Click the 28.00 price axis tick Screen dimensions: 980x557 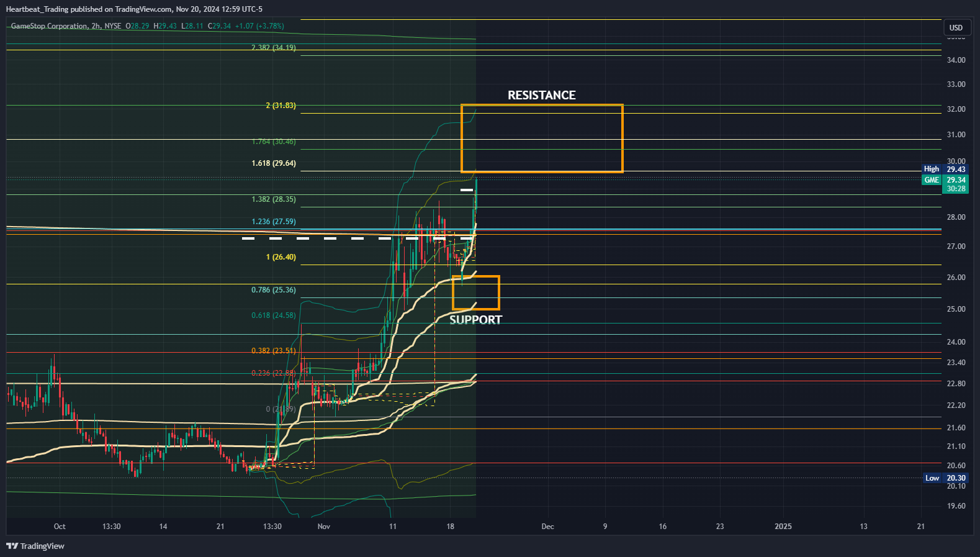[x=956, y=217]
